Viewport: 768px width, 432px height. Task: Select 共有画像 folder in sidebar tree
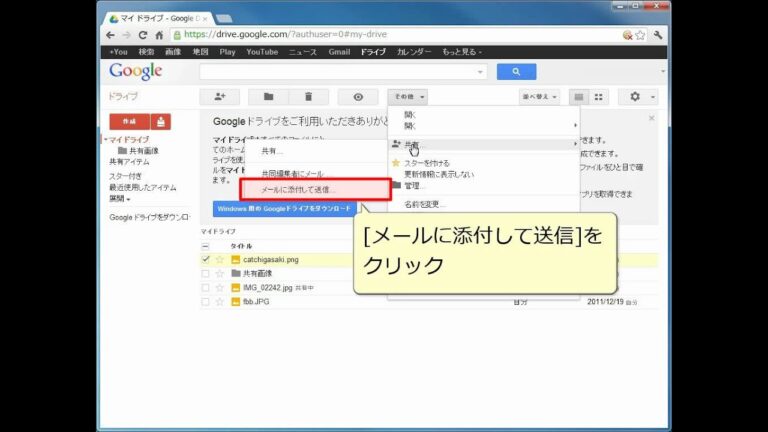(x=144, y=151)
